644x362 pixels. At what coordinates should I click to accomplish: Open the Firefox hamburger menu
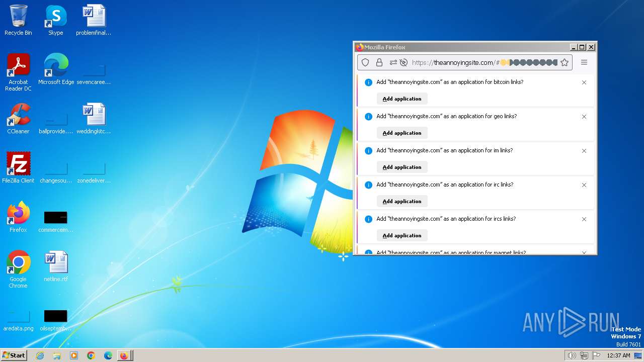[584, 62]
